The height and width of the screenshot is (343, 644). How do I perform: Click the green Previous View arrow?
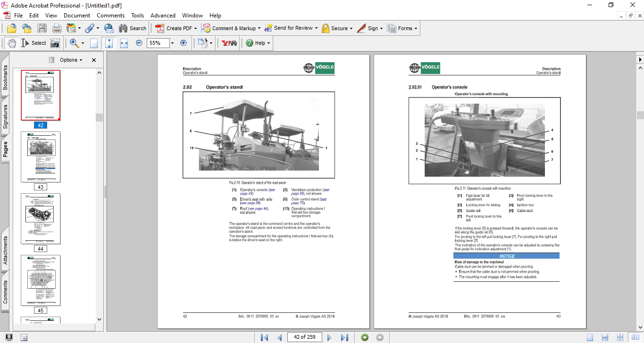pyautogui.click(x=364, y=337)
